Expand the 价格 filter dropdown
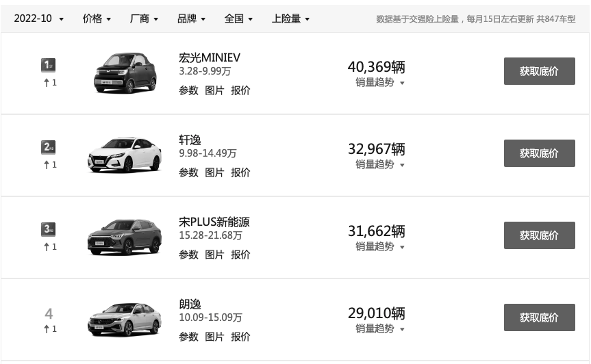 click(97, 18)
